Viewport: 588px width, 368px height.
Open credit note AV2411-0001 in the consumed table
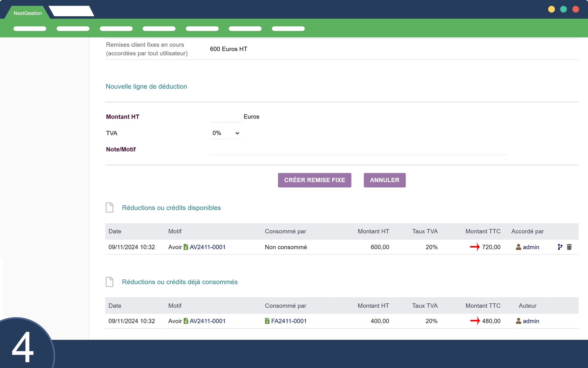click(x=208, y=321)
